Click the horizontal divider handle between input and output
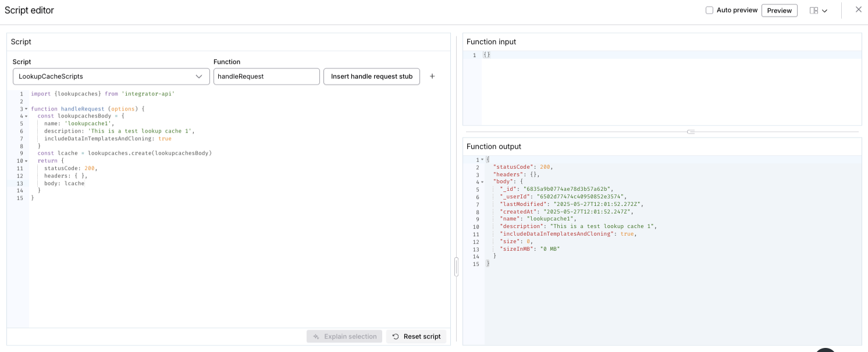The height and width of the screenshot is (352, 868). tap(691, 131)
